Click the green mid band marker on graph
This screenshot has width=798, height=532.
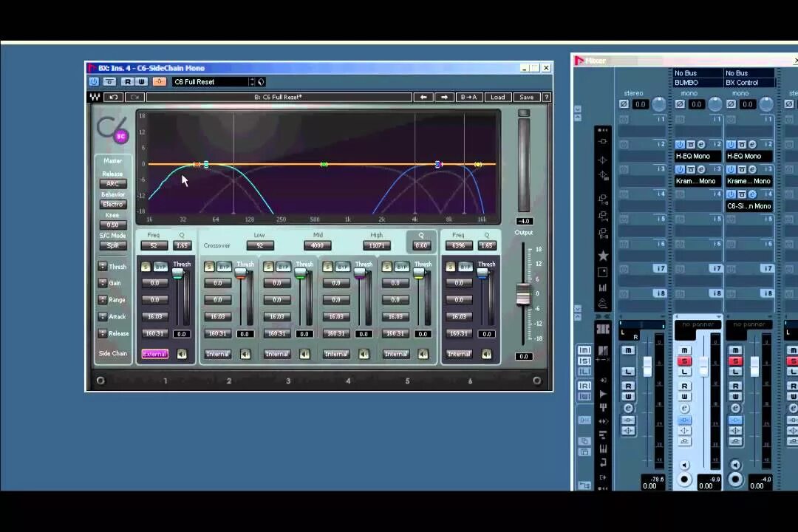(324, 165)
